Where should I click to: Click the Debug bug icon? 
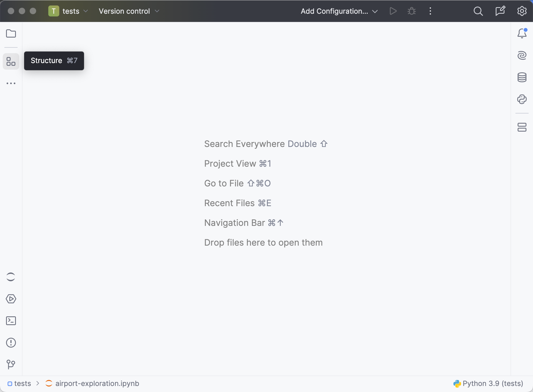coord(412,11)
